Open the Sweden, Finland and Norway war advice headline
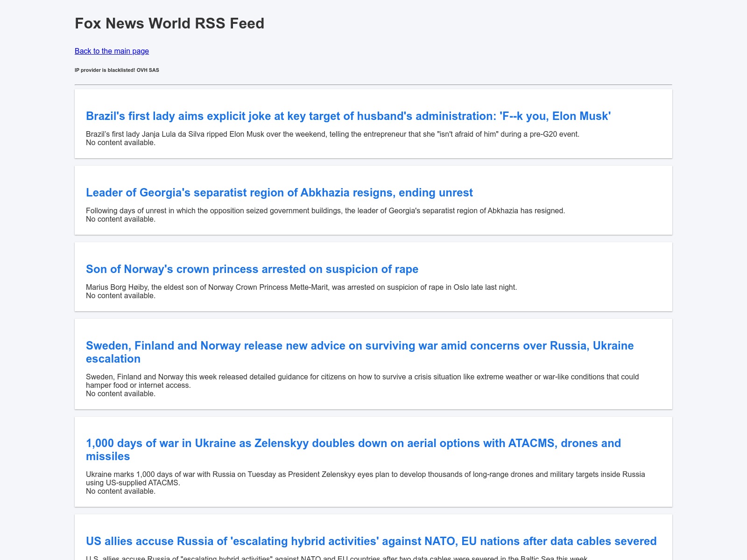The image size is (747, 560). pos(360,352)
